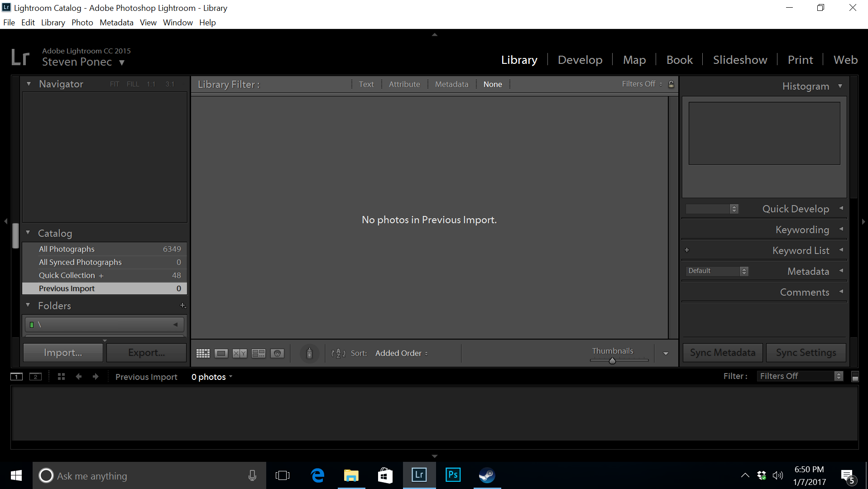Open the Library menu in menu bar

53,23
